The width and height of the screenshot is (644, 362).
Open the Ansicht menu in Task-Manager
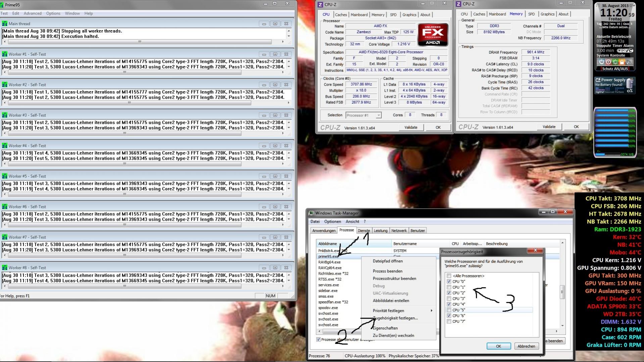click(352, 221)
